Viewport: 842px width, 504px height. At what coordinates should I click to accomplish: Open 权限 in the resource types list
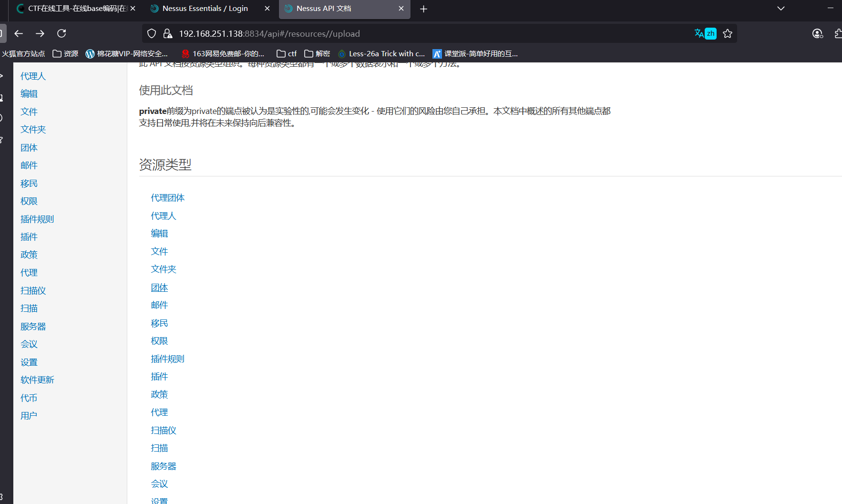159,341
